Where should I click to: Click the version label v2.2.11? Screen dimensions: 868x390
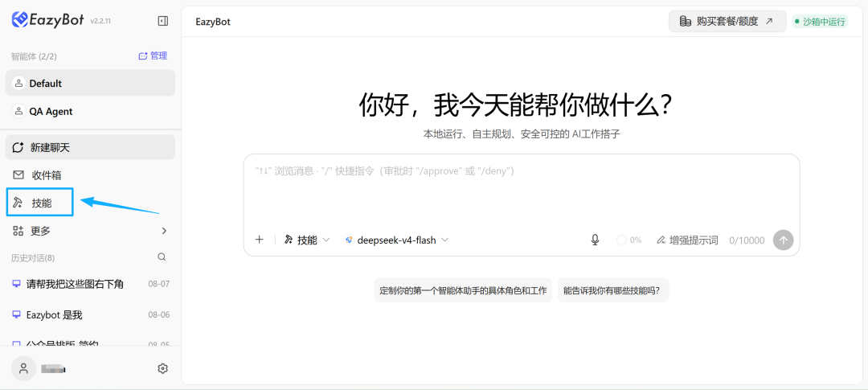coord(100,21)
